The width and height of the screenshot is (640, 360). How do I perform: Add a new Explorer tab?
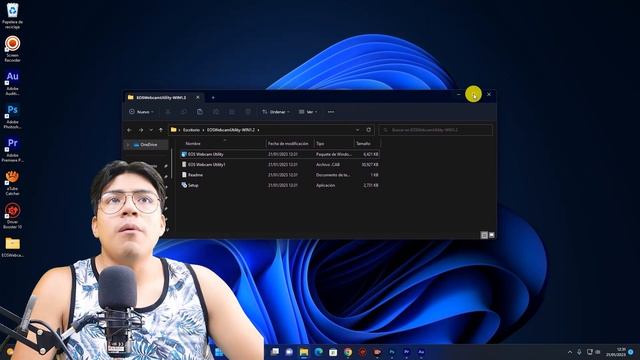[x=213, y=98]
